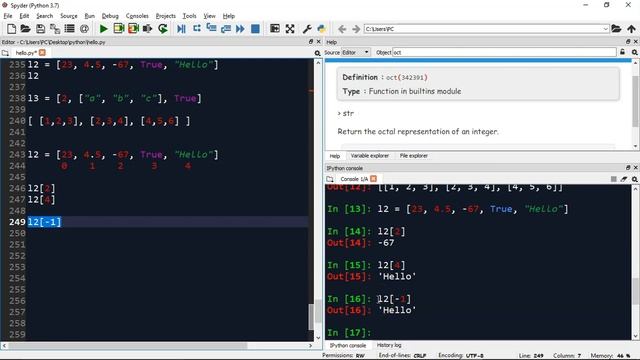Close the Console 1/A tab
Screen dimensions: 640x360
click(x=373, y=179)
